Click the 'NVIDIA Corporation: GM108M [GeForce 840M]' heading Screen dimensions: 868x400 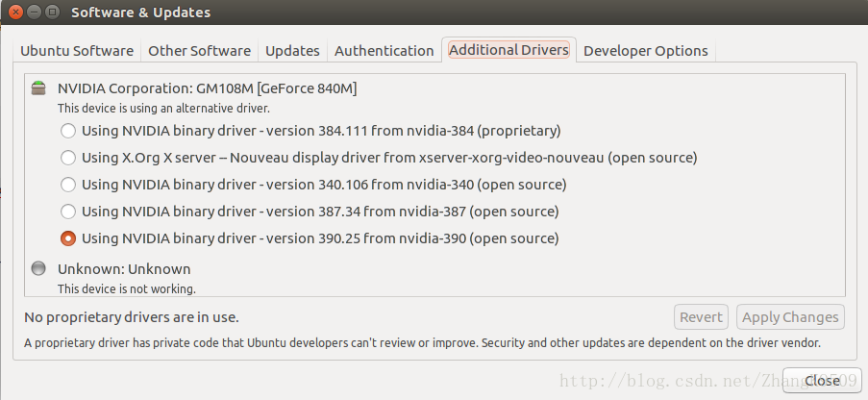[207, 88]
